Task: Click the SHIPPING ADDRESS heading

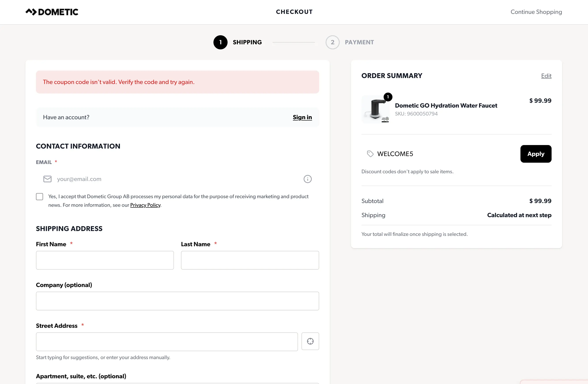Action: pos(69,229)
